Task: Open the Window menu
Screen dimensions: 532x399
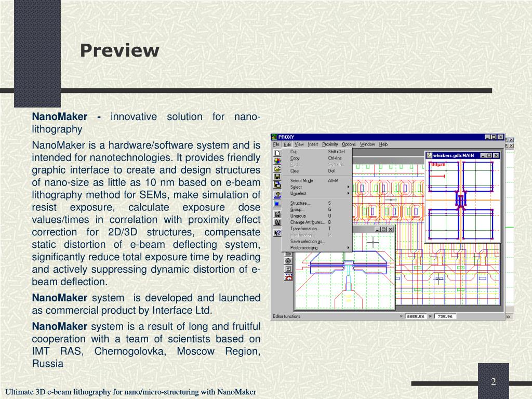Action: (x=367, y=144)
